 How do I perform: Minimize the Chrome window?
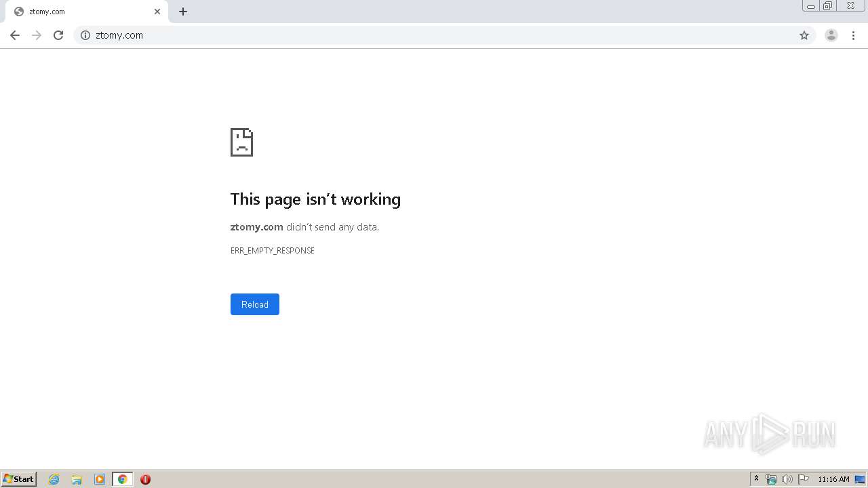[811, 6]
